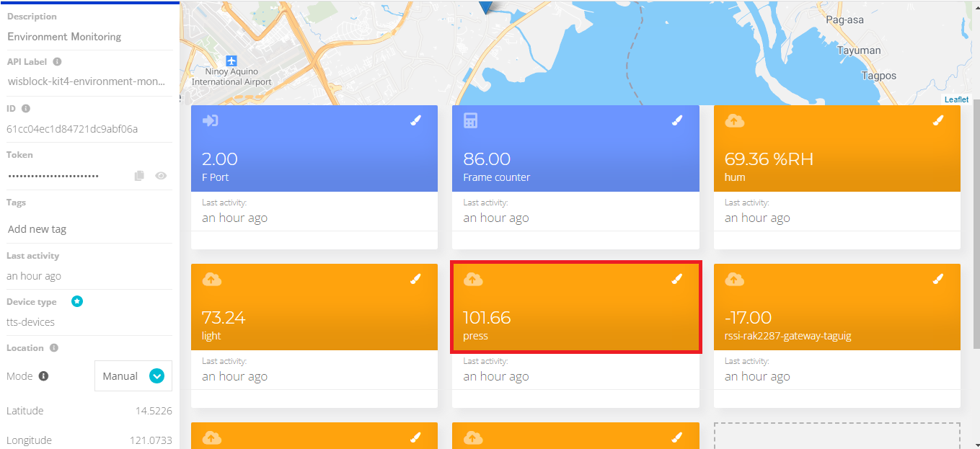The width and height of the screenshot is (980, 449).
Task: Click the API Label info icon
Action: [57, 62]
